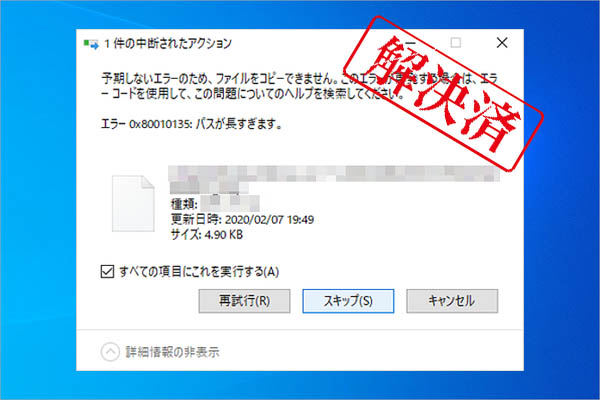600x400 pixels.
Task: Click the 更新日時 2020/02/07 19:49 line
Action: pyautogui.click(x=242, y=219)
